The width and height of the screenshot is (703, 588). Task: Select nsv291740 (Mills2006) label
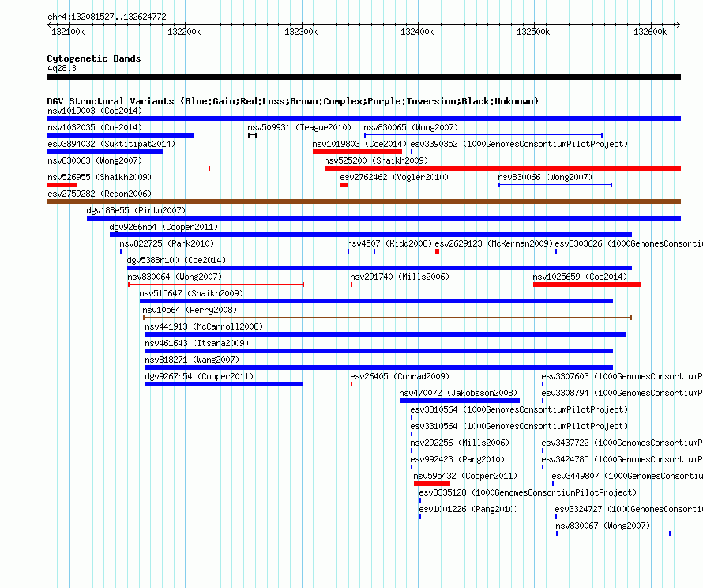pos(400,277)
